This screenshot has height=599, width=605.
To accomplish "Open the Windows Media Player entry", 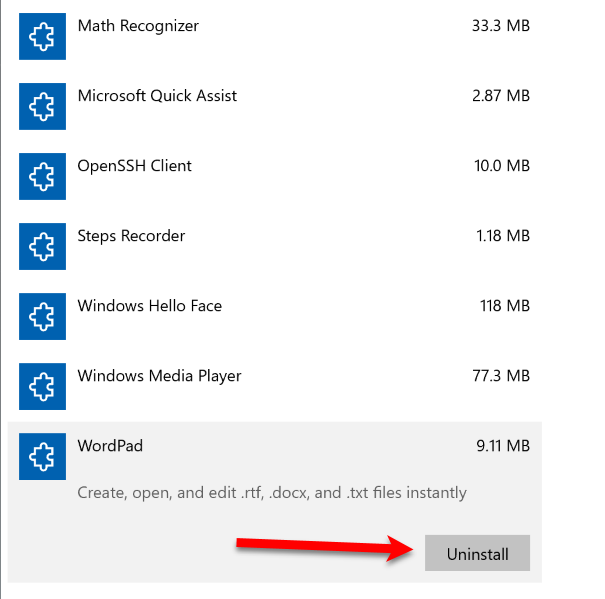I will tap(159, 376).
